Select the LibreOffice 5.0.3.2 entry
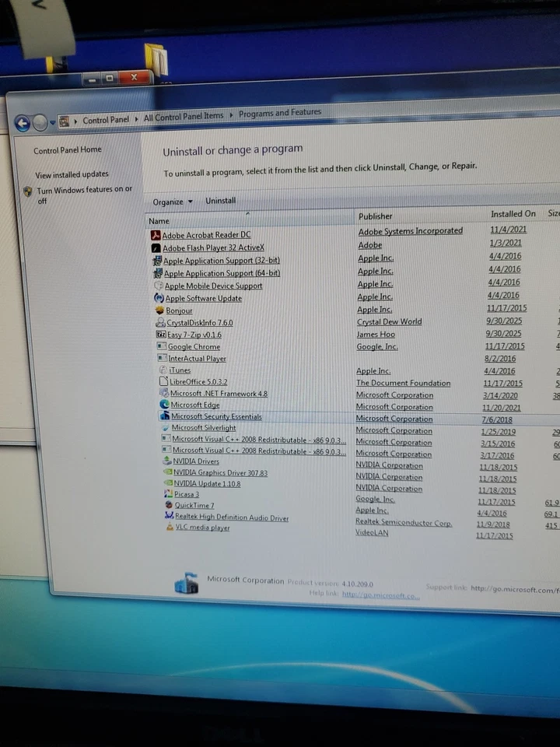Viewport: 560px width, 747px height. click(198, 381)
